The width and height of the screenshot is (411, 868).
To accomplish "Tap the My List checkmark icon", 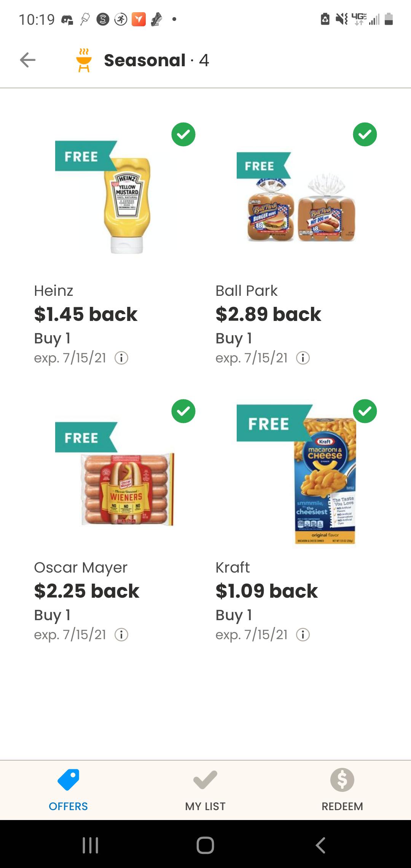I will [205, 779].
